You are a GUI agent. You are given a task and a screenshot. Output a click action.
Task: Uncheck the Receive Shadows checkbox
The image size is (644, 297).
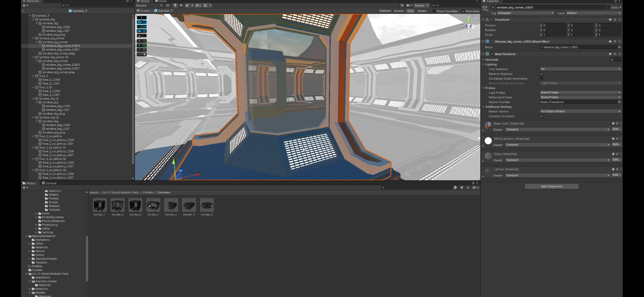542,74
